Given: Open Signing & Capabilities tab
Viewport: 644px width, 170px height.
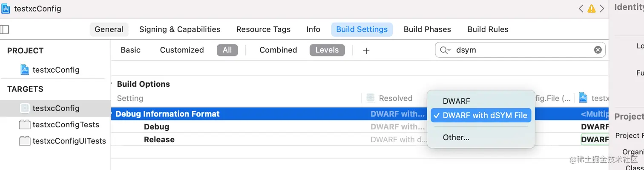Looking at the screenshot, I should tap(180, 29).
